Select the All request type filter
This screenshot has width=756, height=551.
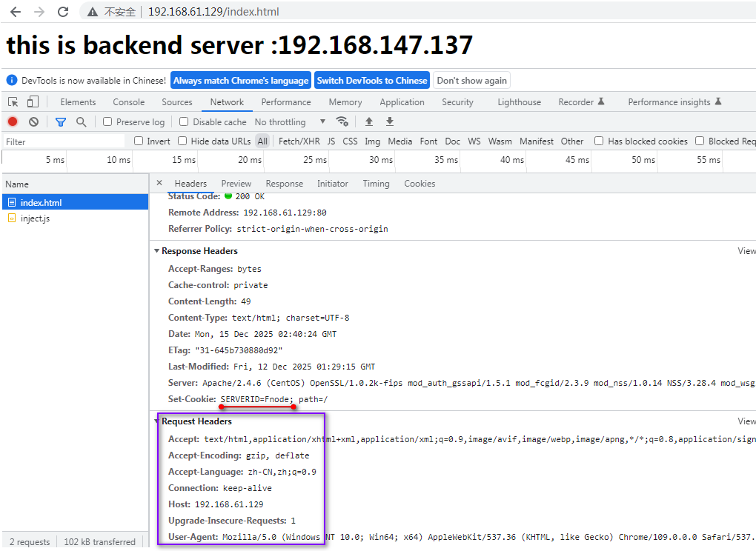click(x=262, y=141)
